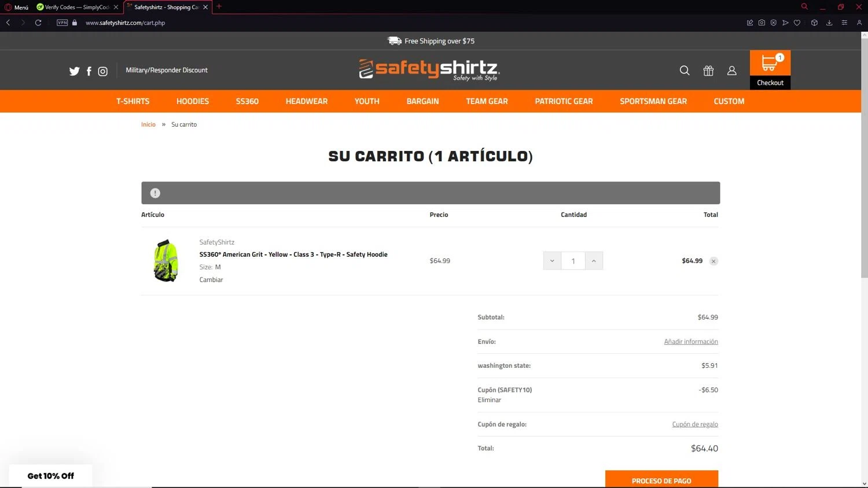Open the ad blocker shield icon
Image resolution: width=868 pixels, height=488 pixels.
pos(773,23)
